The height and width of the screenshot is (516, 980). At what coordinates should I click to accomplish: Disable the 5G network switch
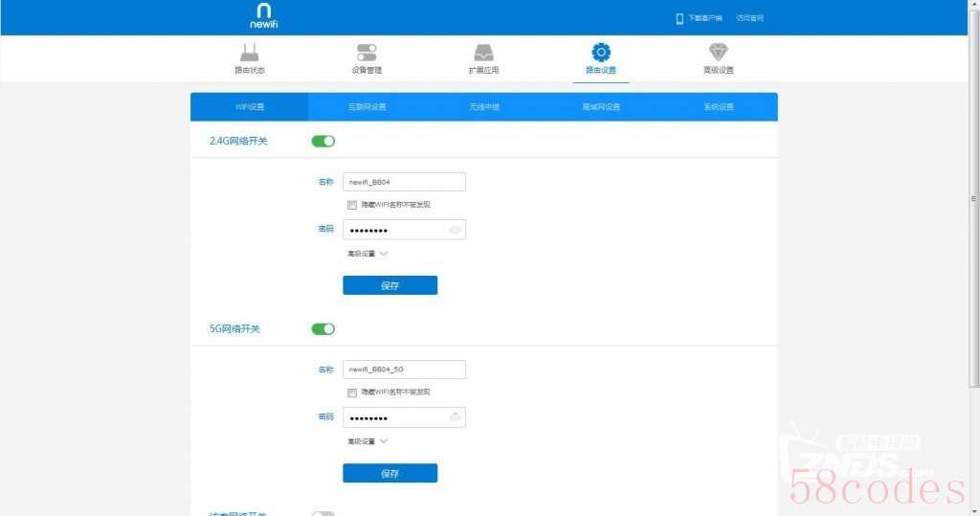click(323, 329)
